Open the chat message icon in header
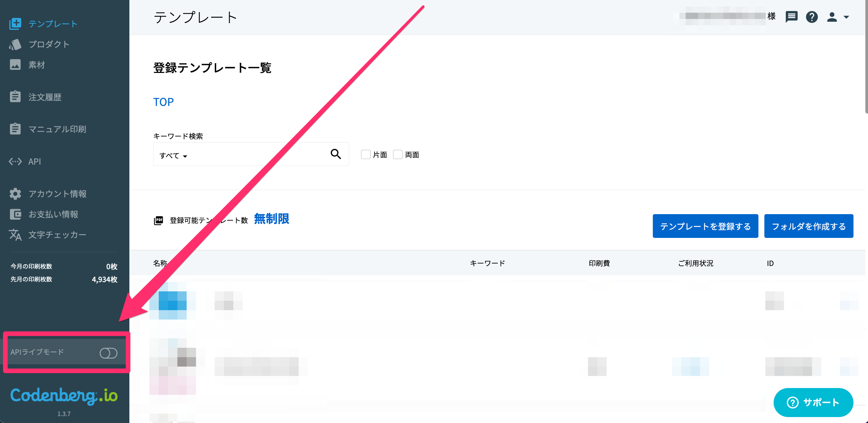The width and height of the screenshot is (868, 423). [x=791, y=16]
